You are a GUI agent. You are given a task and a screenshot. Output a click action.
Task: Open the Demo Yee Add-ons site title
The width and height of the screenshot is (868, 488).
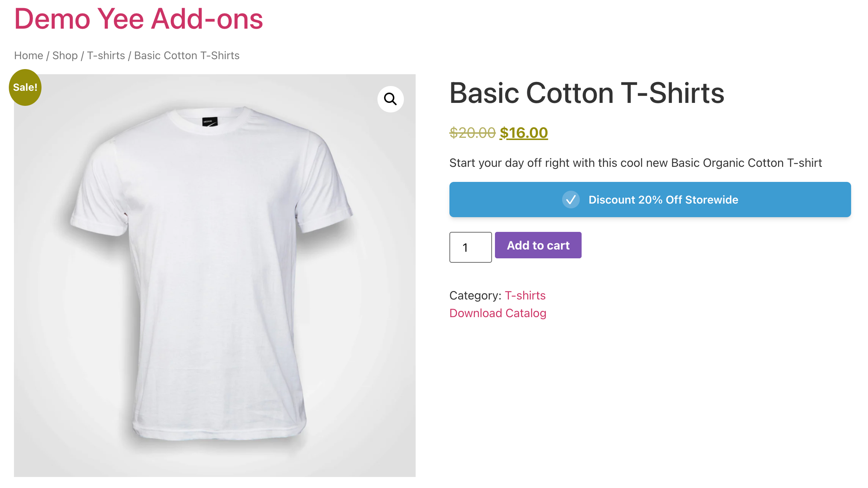138,19
